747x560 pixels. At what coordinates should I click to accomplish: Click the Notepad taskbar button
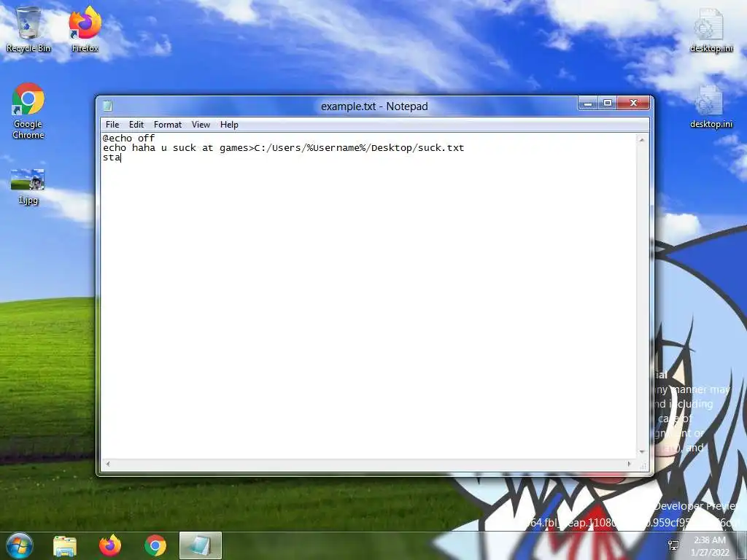coord(201,545)
